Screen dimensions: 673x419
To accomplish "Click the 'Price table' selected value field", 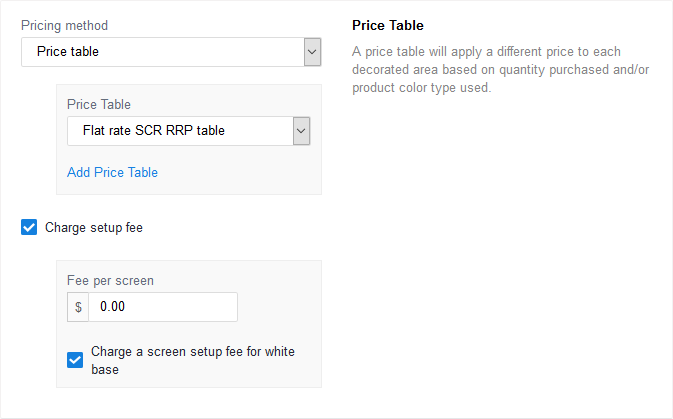I will [171, 52].
